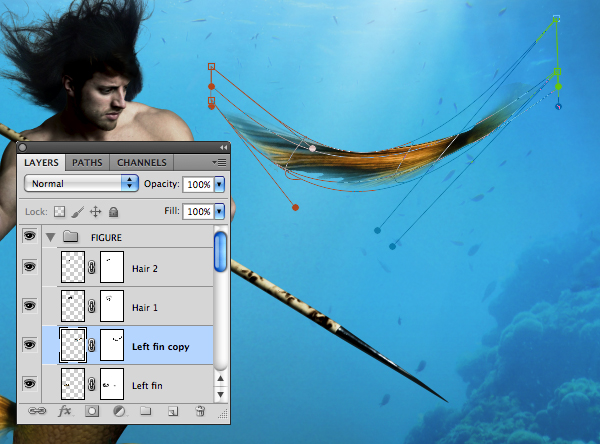Open the Layers panel options menu

click(220, 163)
